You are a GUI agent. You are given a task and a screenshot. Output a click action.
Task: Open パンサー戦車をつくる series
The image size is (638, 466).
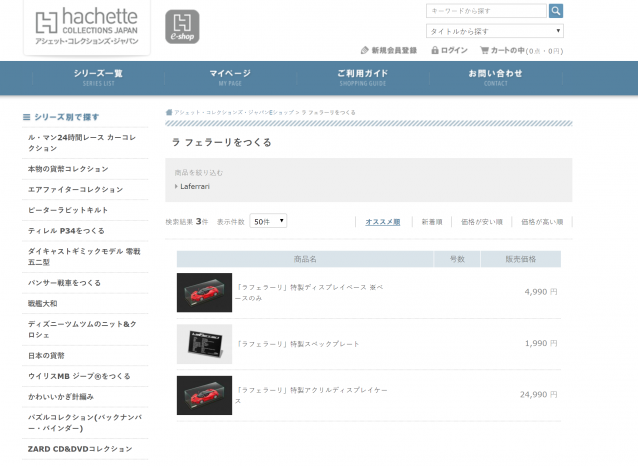pyautogui.click(x=85, y=283)
